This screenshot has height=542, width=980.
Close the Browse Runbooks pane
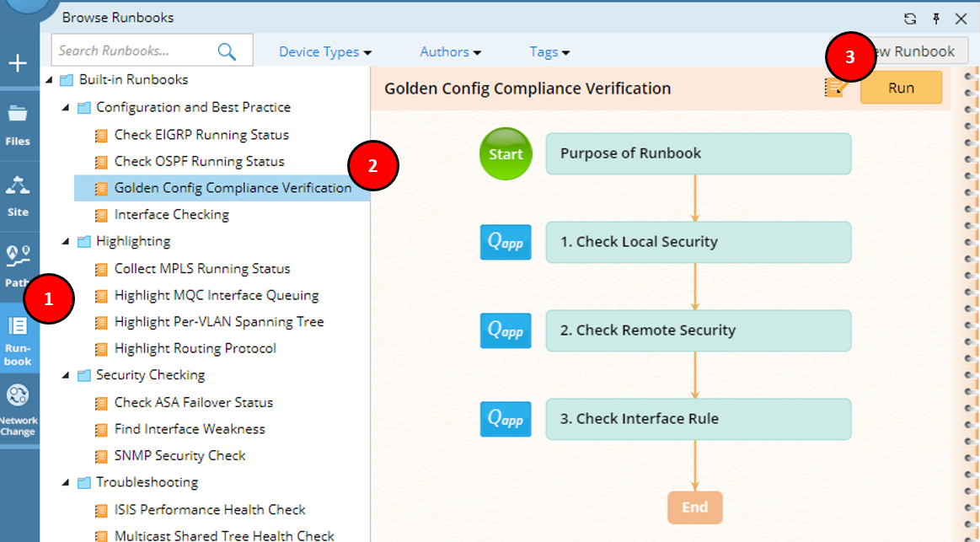click(x=961, y=19)
